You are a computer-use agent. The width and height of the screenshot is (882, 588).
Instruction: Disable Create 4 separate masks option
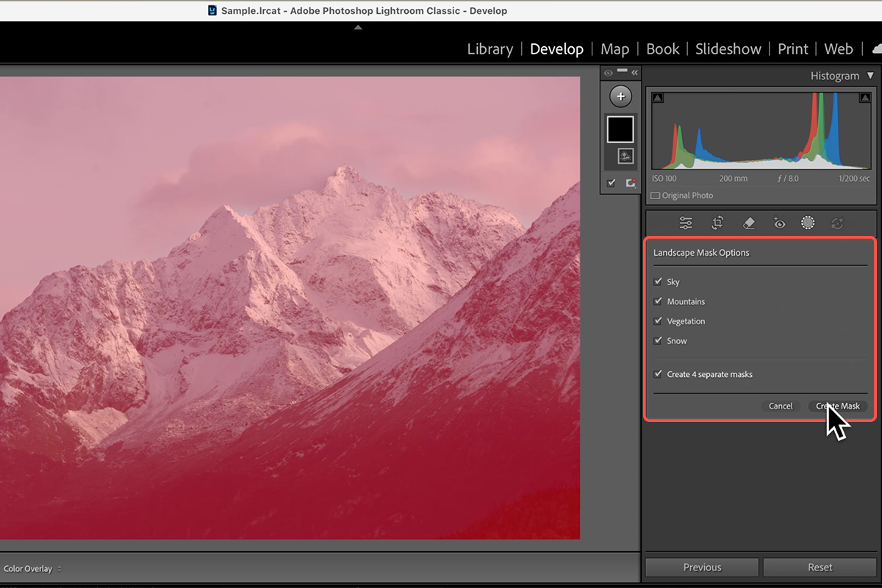point(658,374)
